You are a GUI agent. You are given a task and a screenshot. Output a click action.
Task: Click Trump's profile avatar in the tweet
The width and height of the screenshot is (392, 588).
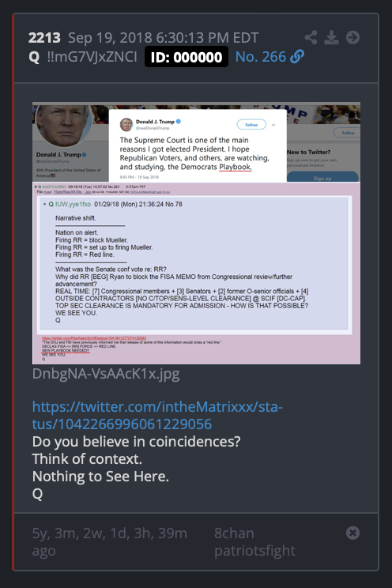tap(126, 125)
